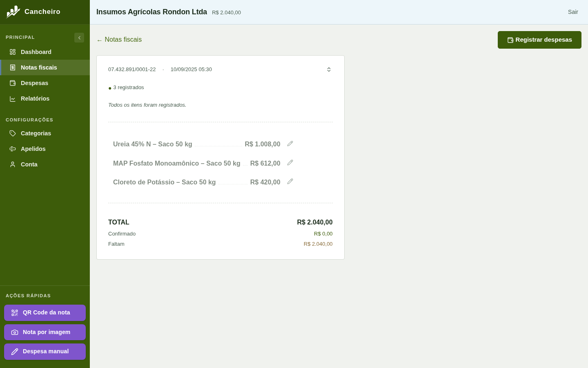Click Sair to log out
Image resolution: width=588 pixels, height=368 pixels.
pos(573,12)
